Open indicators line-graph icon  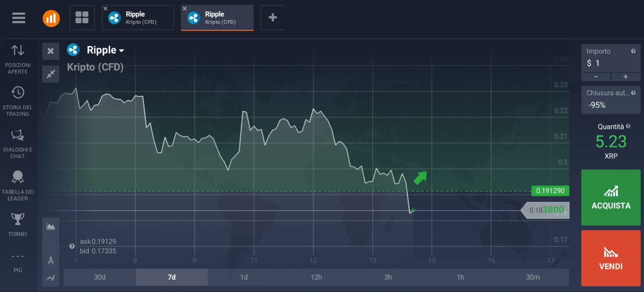pos(51,278)
